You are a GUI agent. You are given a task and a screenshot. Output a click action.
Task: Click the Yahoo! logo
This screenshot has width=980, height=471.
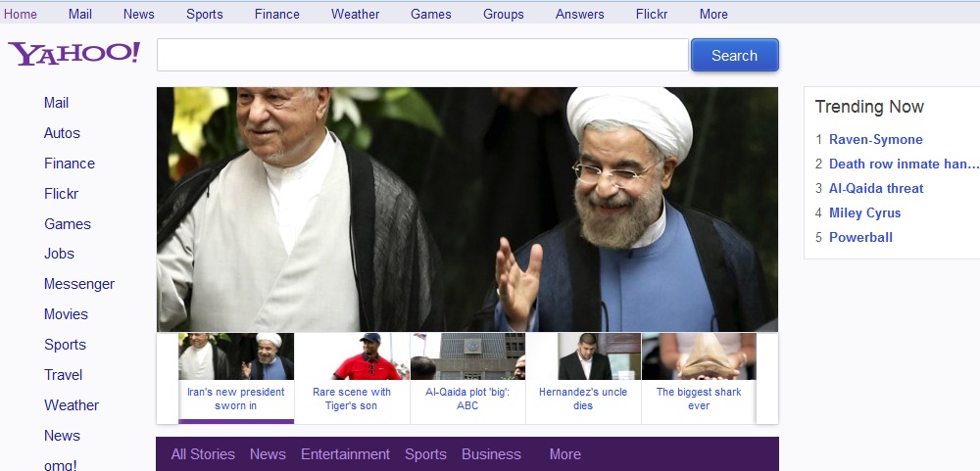tap(74, 53)
